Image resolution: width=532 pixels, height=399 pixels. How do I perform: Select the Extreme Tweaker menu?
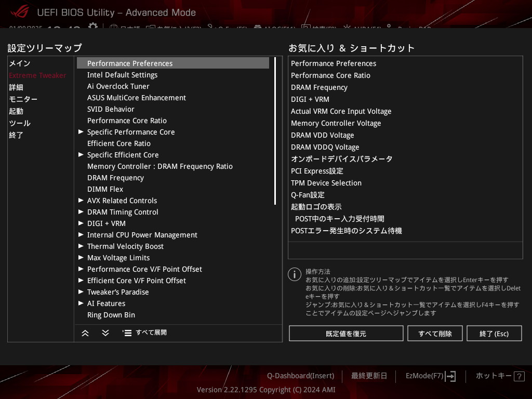37,75
